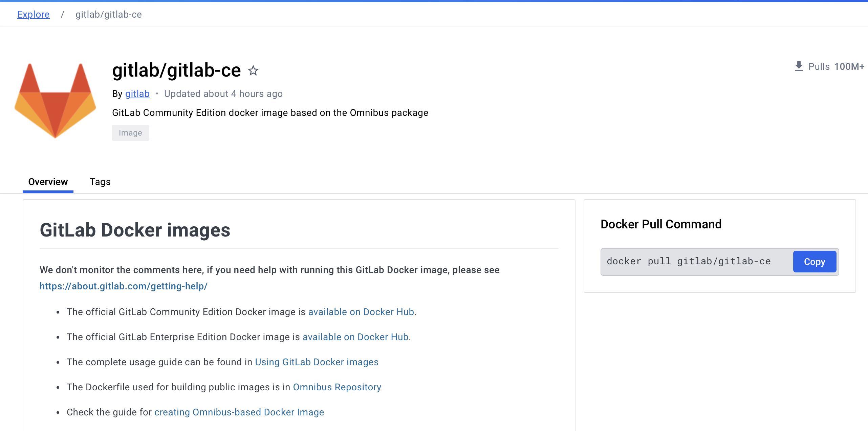Click the Image type badge
This screenshot has height=431, width=868.
pyautogui.click(x=131, y=133)
